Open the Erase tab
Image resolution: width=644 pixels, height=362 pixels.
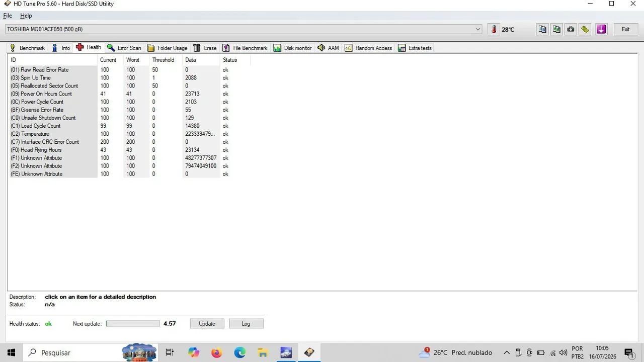(205, 48)
